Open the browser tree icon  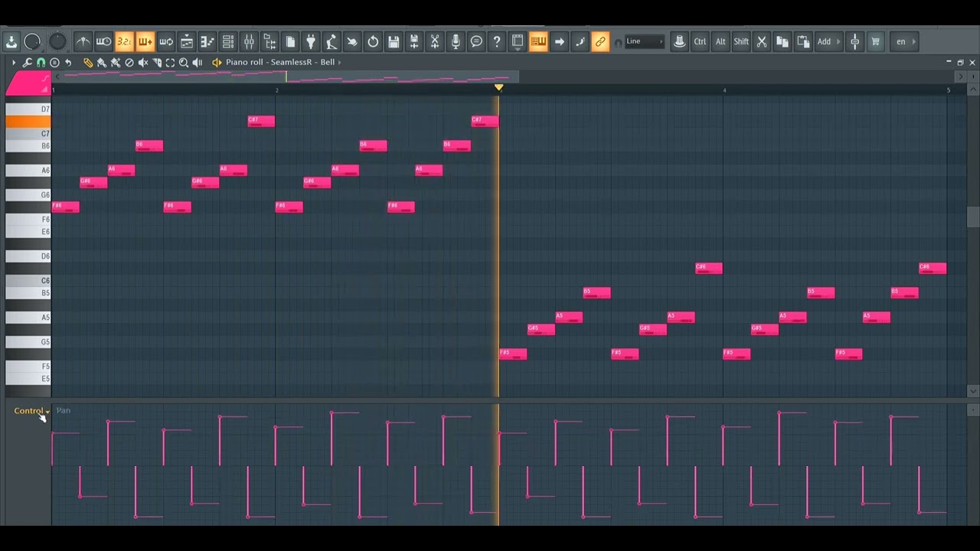[x=269, y=41]
